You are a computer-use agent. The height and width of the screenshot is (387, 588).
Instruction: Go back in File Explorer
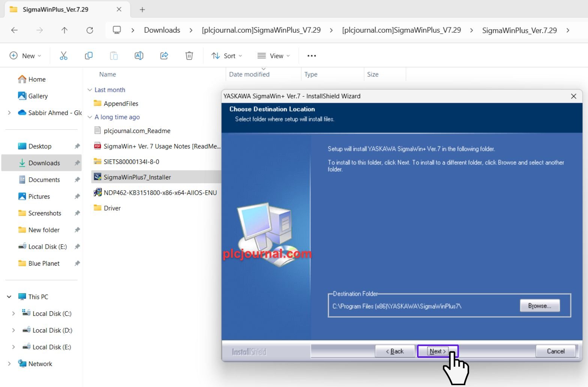click(x=15, y=30)
